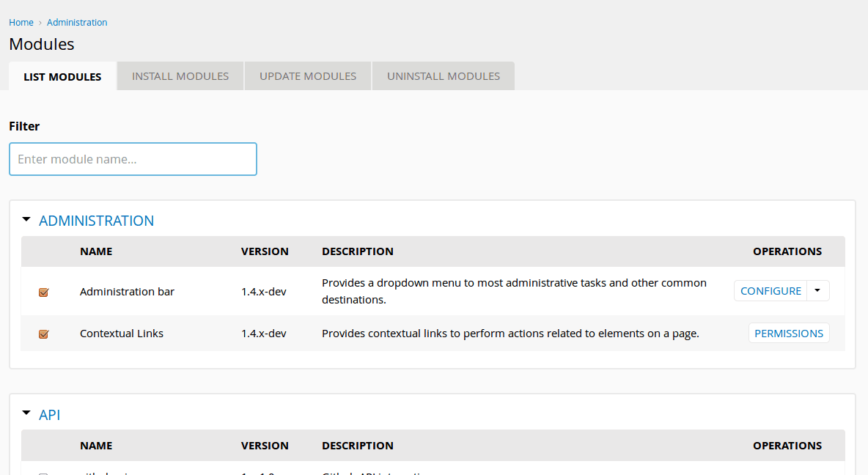The image size is (868, 475).
Task: Toggle the githubapi module checkbox
Action: tap(43, 473)
